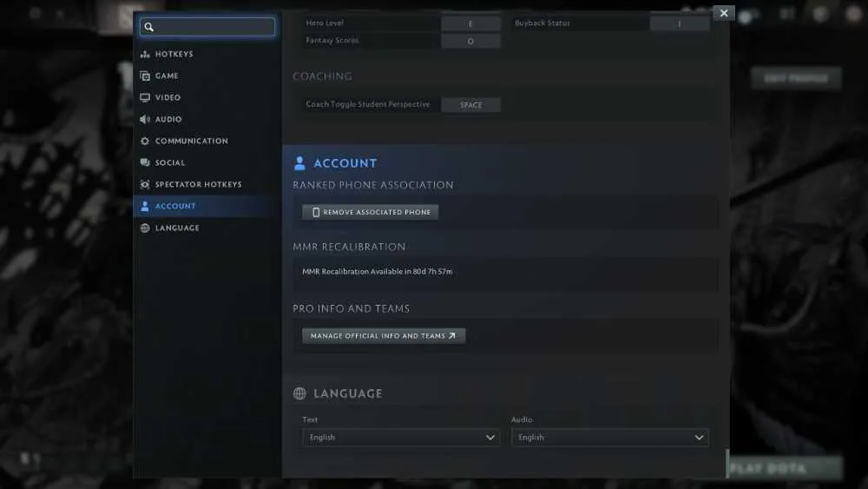Click MMR Recalibration availability text
Viewport: 868px width, 489px height.
point(377,271)
